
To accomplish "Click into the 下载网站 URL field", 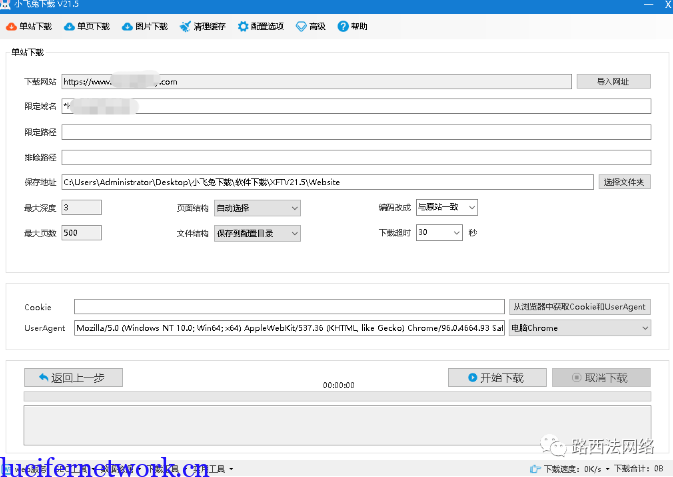I will click(x=316, y=82).
